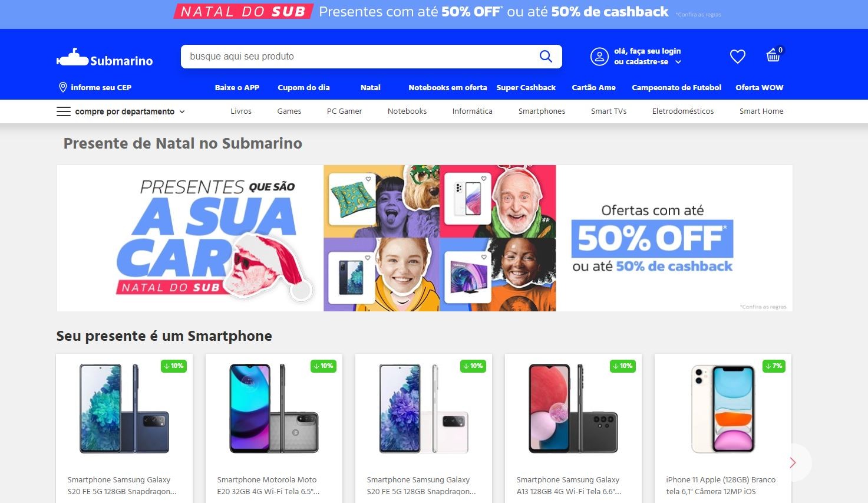Open the Oferta WOW link

pyautogui.click(x=760, y=87)
